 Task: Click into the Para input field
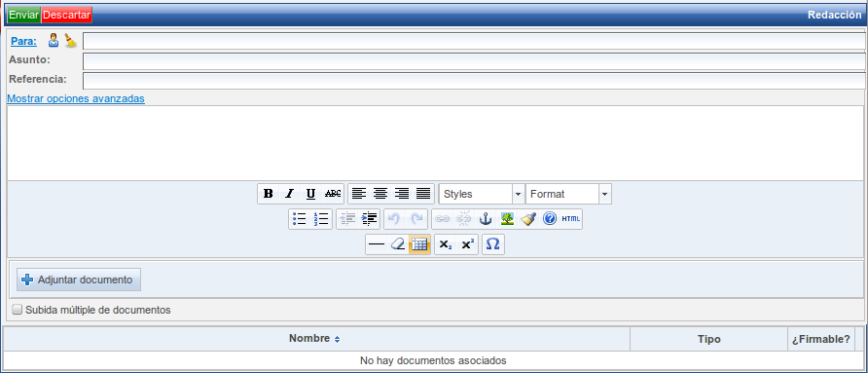click(474, 42)
